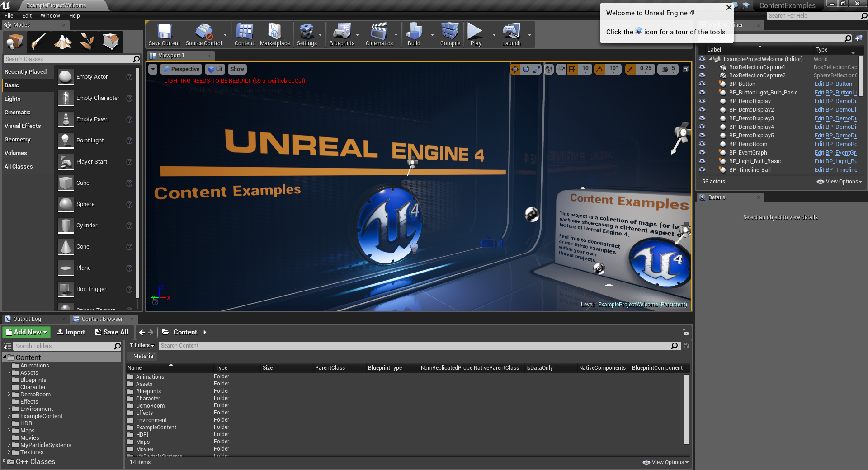This screenshot has width=868, height=470.
Task: Toggle visibility of BP_EventGraph actor
Action: point(702,152)
